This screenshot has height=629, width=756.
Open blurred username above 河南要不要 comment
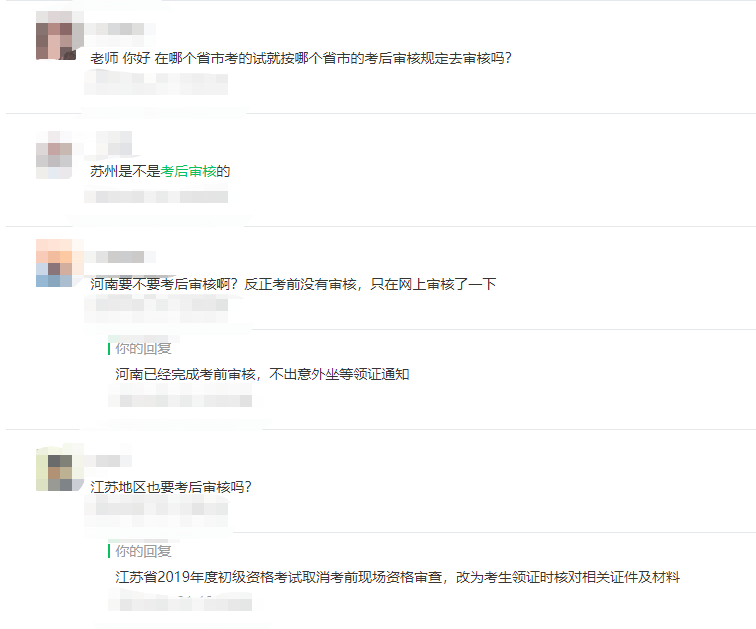pos(120,257)
